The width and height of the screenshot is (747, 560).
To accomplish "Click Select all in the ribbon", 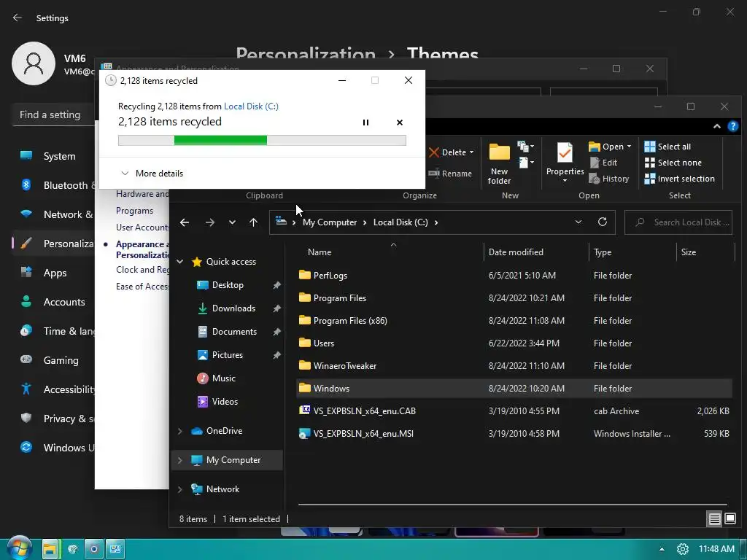I will pyautogui.click(x=667, y=147).
